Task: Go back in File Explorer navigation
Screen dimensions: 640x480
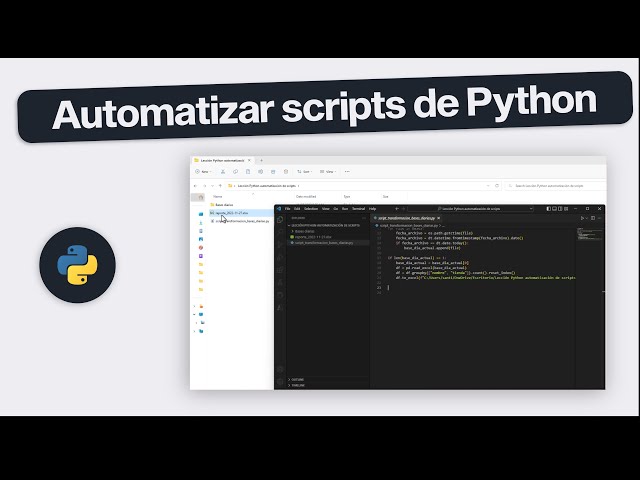Action: [196, 186]
